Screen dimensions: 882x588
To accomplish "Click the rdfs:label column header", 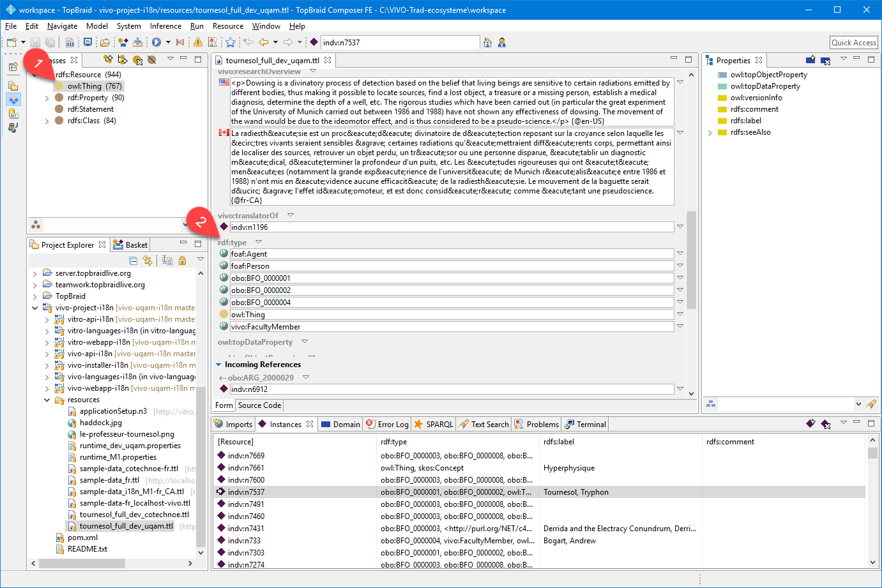I will pyautogui.click(x=559, y=442).
